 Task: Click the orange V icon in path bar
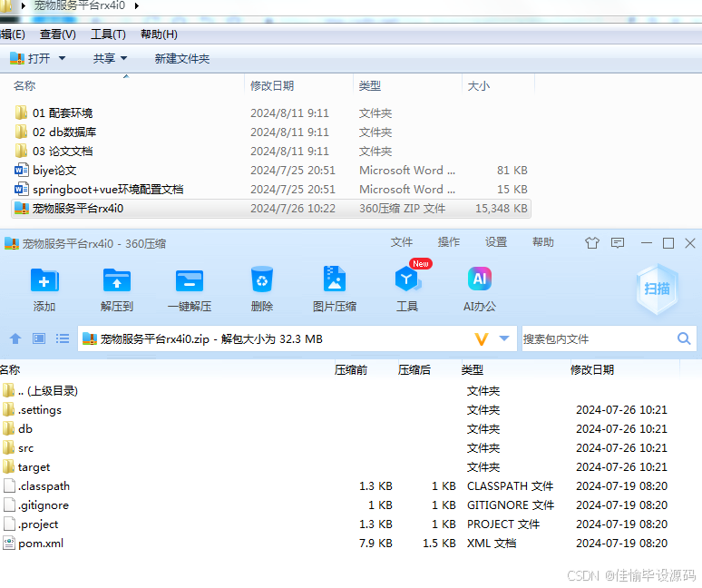point(482,339)
